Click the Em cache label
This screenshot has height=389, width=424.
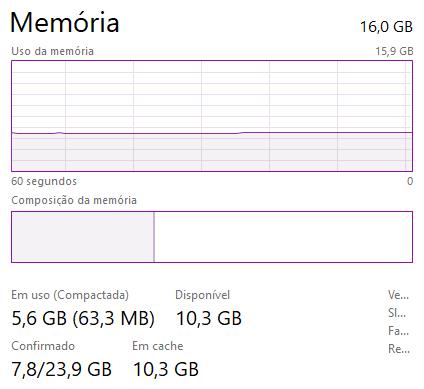(158, 346)
